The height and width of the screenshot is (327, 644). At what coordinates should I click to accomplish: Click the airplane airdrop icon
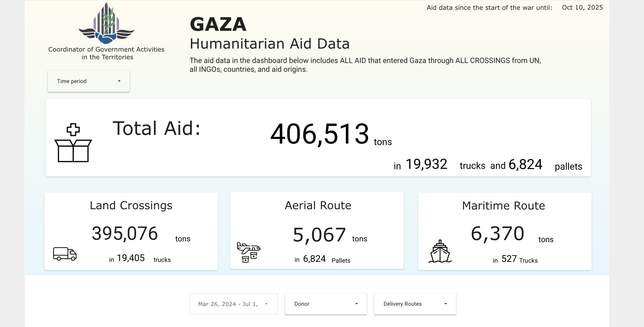click(x=248, y=252)
